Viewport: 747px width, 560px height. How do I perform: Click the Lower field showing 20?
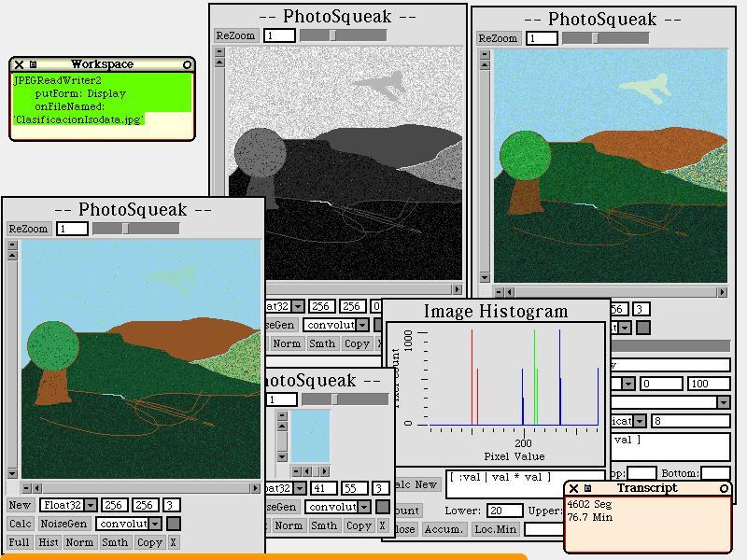(505, 511)
